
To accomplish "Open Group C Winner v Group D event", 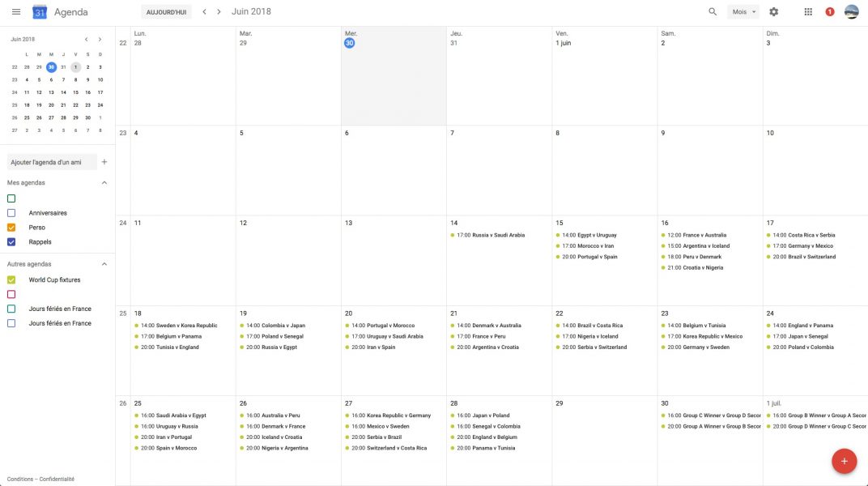I will 711,416.
